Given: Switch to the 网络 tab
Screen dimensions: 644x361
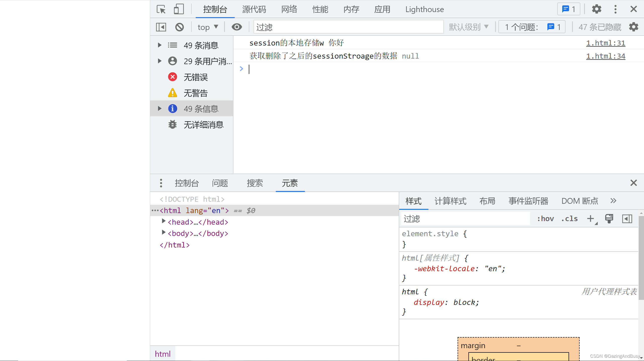Looking at the screenshot, I should [289, 9].
